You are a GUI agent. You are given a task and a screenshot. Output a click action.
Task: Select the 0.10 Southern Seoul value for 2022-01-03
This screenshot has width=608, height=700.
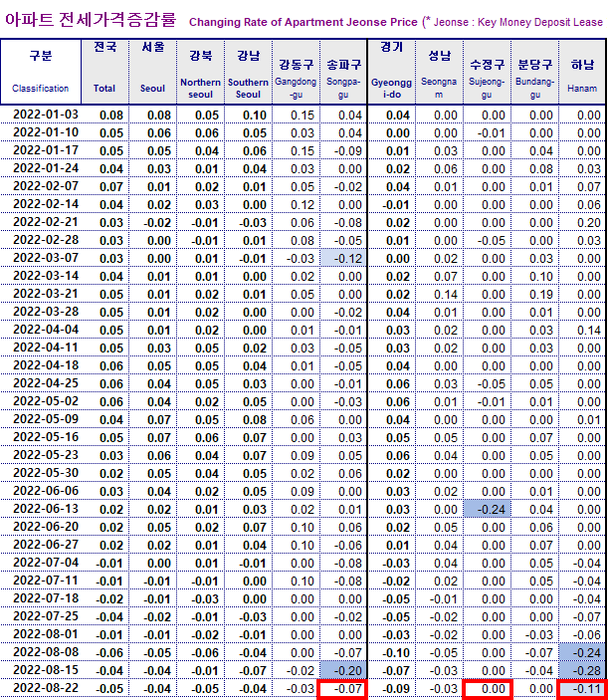255,116
